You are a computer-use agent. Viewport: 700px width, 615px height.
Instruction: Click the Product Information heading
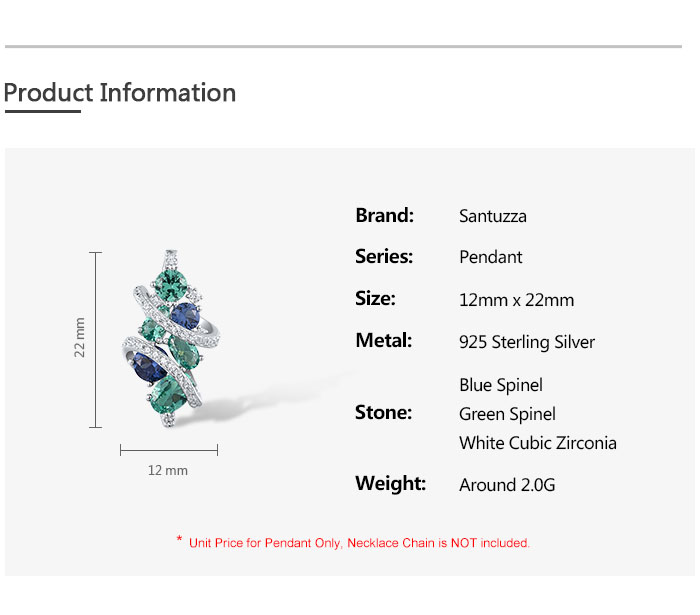120,93
